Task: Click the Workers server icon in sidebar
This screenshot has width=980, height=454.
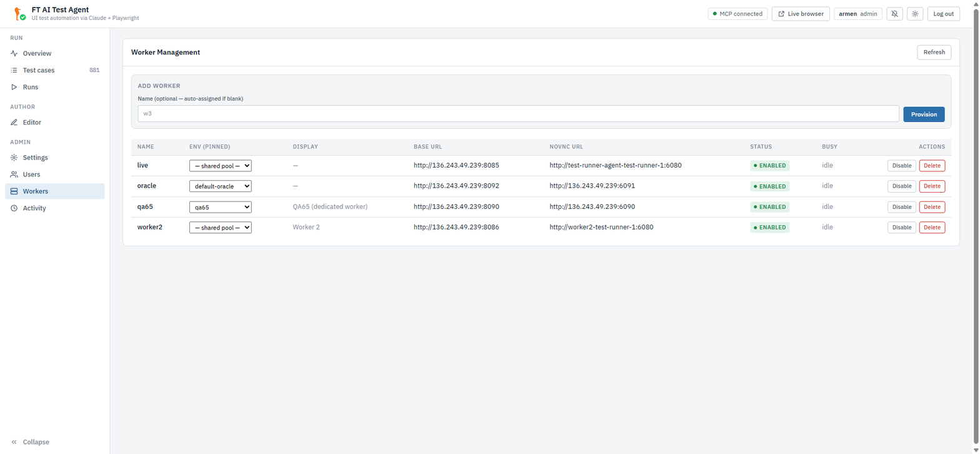Action: click(x=14, y=191)
